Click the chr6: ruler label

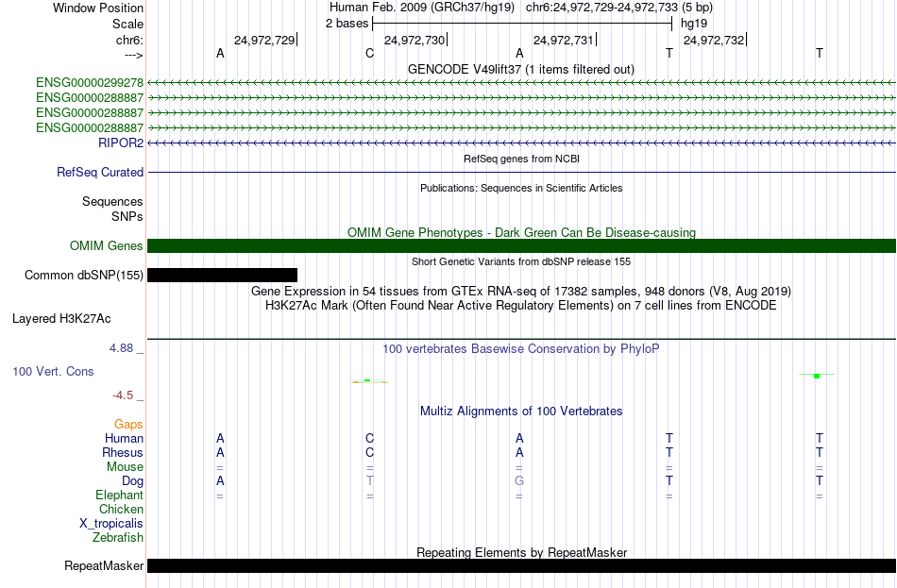129,40
